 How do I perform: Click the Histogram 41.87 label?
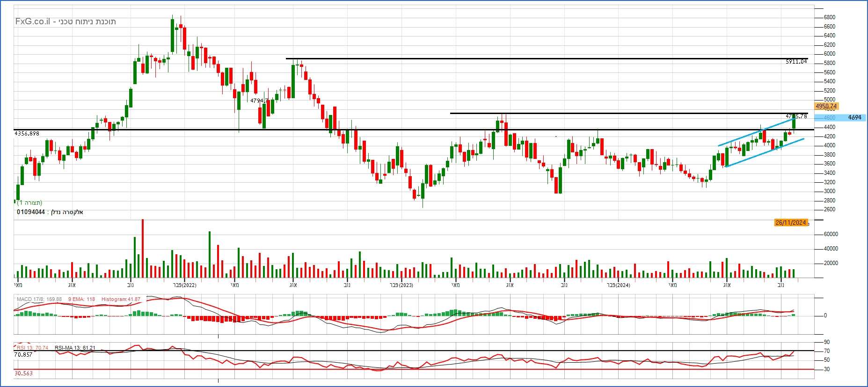pos(121,299)
